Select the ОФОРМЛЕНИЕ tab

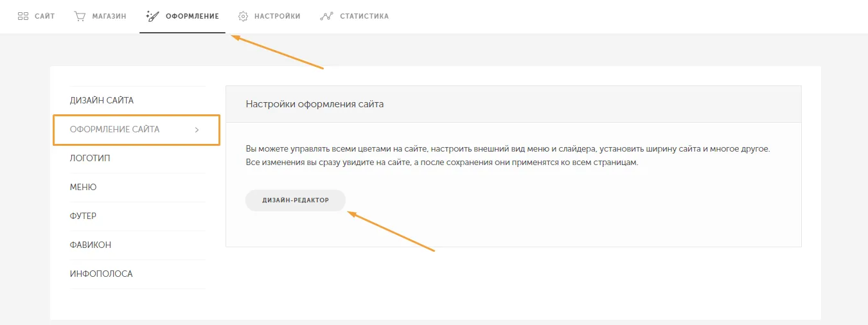(182, 16)
